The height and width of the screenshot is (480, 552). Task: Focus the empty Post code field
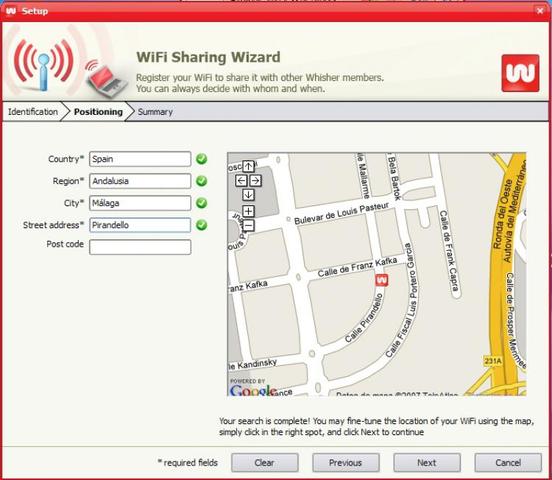[x=140, y=247]
